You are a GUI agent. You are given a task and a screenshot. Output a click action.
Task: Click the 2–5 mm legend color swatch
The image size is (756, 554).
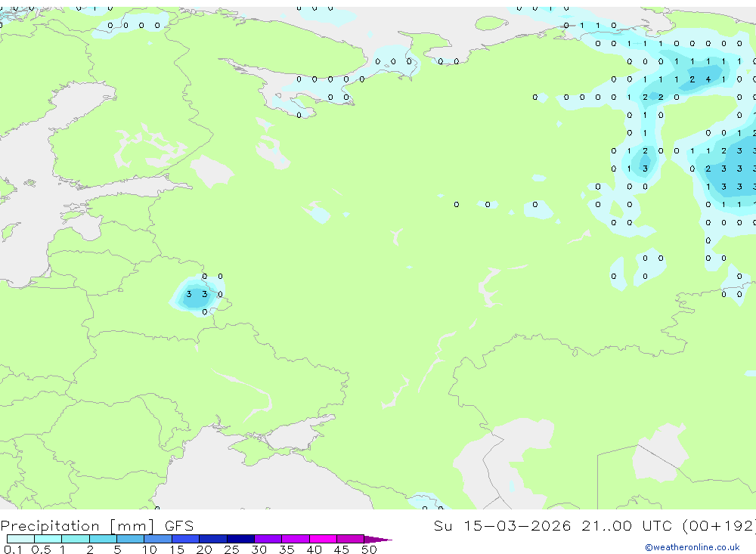(103, 539)
